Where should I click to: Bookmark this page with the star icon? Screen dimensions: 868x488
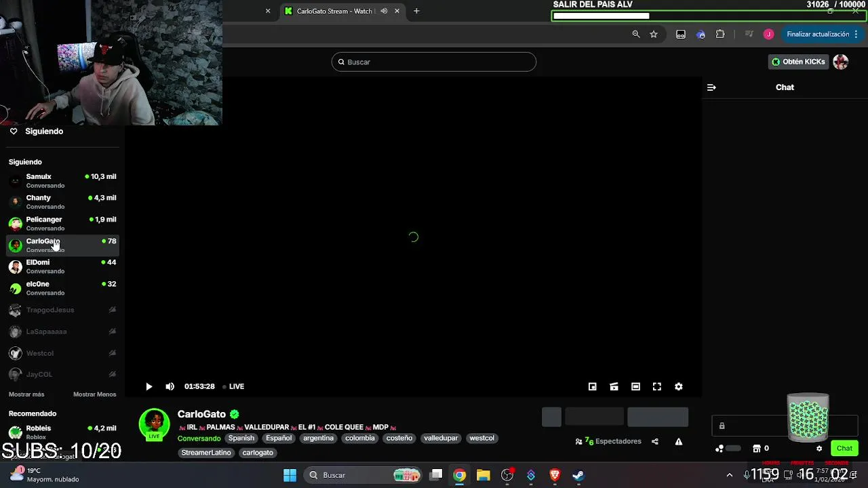pyautogui.click(x=654, y=34)
